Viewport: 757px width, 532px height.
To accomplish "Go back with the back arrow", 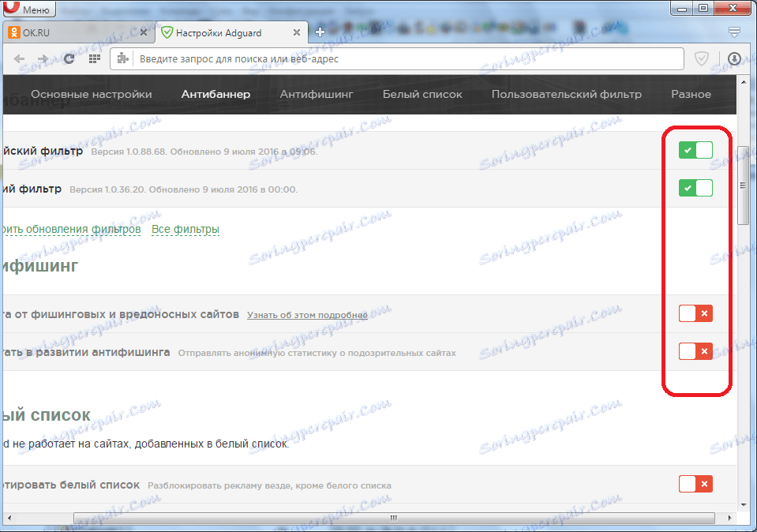I will pyautogui.click(x=19, y=59).
